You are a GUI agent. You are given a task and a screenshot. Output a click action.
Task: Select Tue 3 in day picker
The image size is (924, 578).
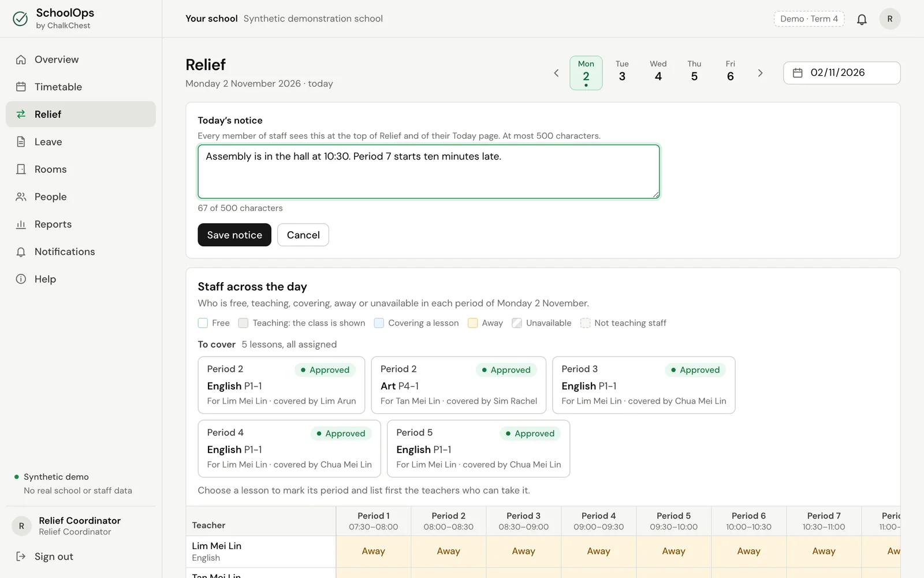[x=622, y=73]
